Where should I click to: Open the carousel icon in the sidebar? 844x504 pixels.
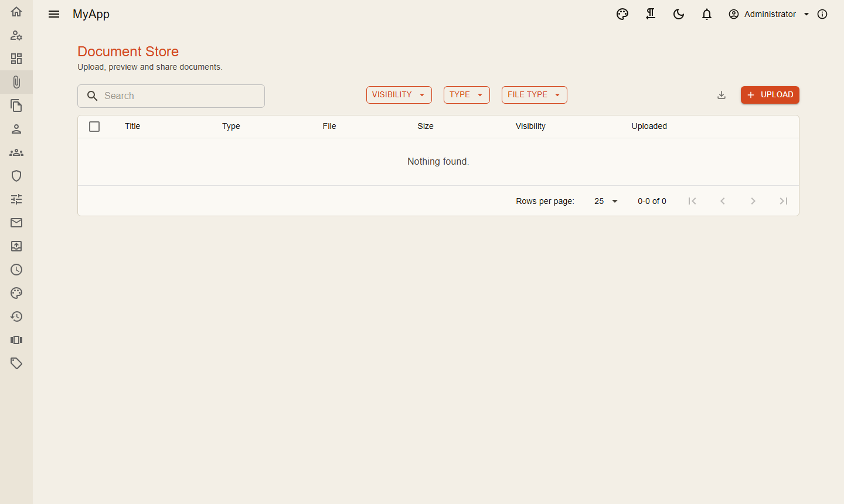click(16, 340)
